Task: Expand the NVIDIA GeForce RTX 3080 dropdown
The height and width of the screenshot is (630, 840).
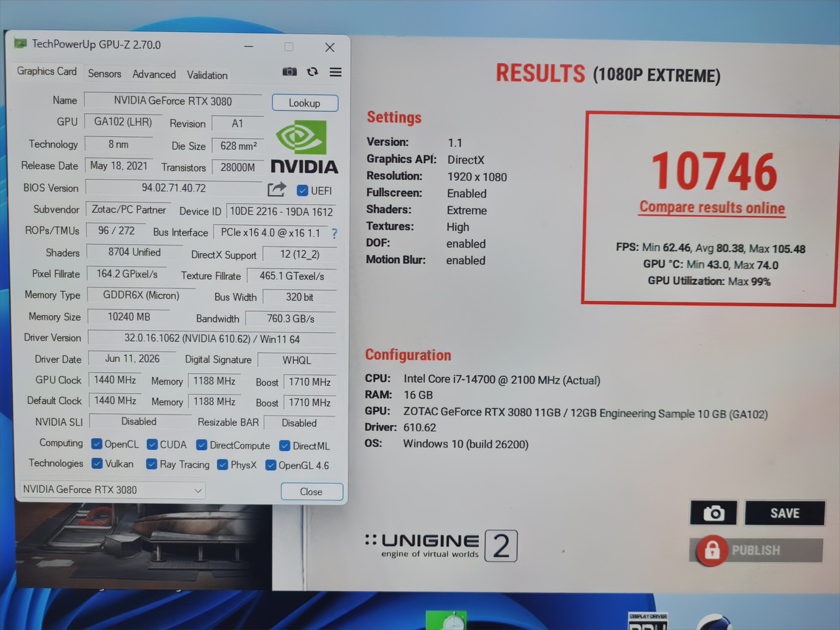Action: click(113, 490)
